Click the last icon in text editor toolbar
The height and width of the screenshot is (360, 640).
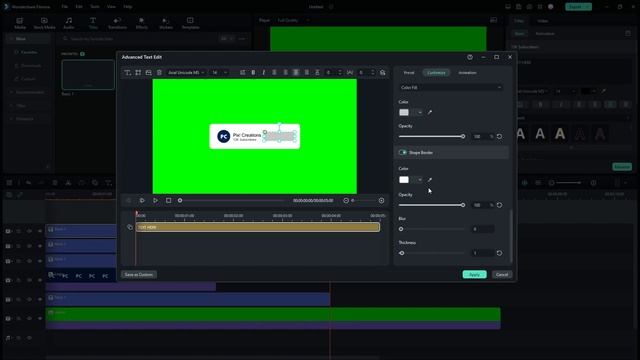coord(382,73)
